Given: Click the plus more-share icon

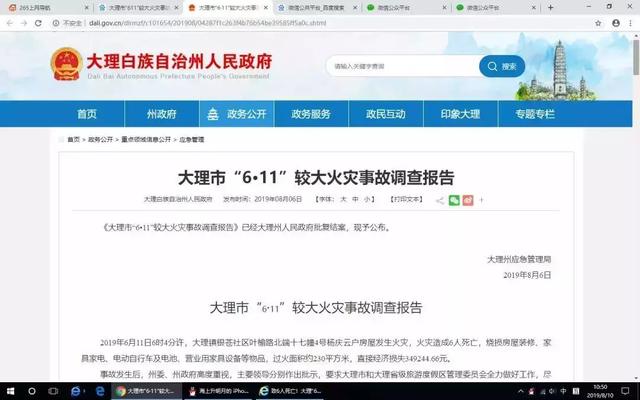Looking at the screenshot, I should coord(481,200).
